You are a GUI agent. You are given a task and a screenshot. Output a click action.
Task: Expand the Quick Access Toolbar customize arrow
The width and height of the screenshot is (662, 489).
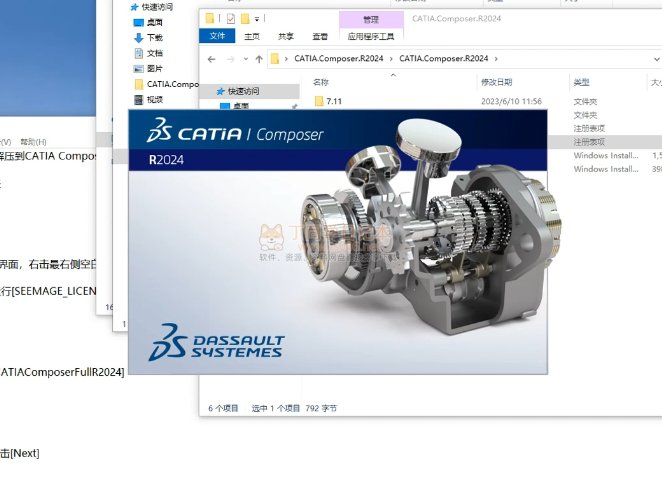coord(257,18)
